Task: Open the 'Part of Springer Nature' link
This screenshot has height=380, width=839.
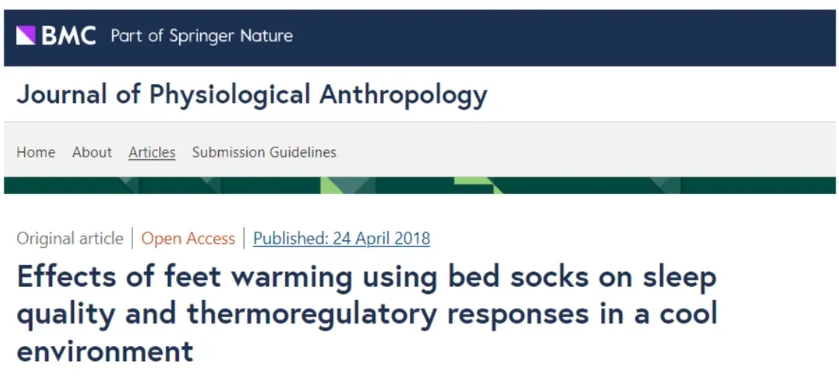Action: 202,36
